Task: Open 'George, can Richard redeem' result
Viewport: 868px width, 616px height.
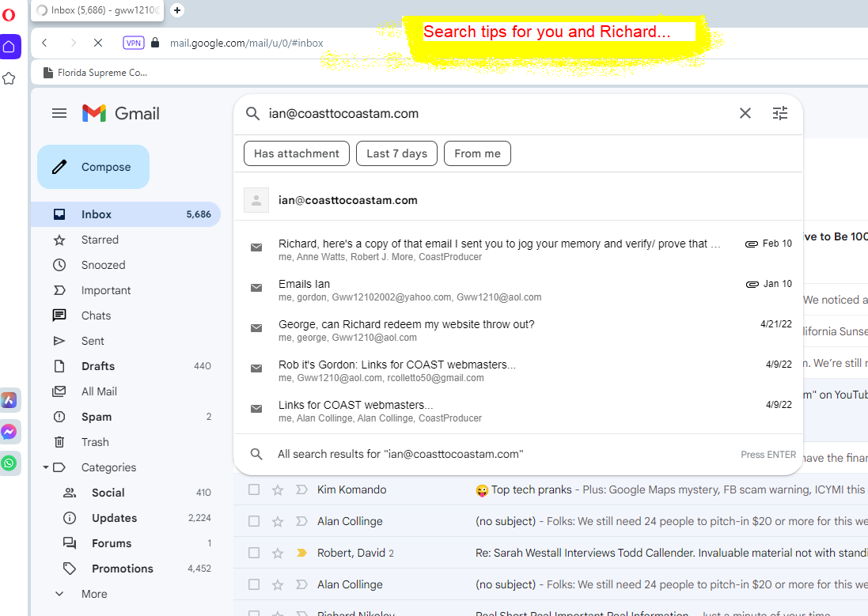Action: pos(518,331)
